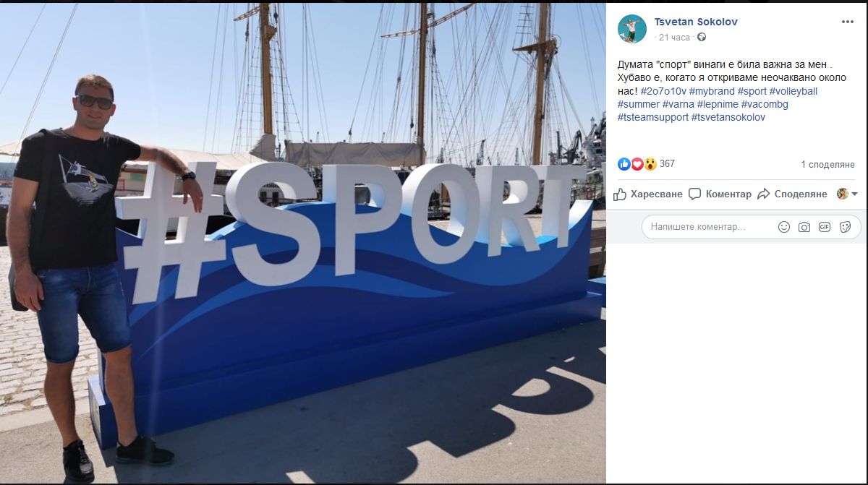Click the Споделяне share button
The width and height of the screenshot is (868, 485).
tap(792, 194)
